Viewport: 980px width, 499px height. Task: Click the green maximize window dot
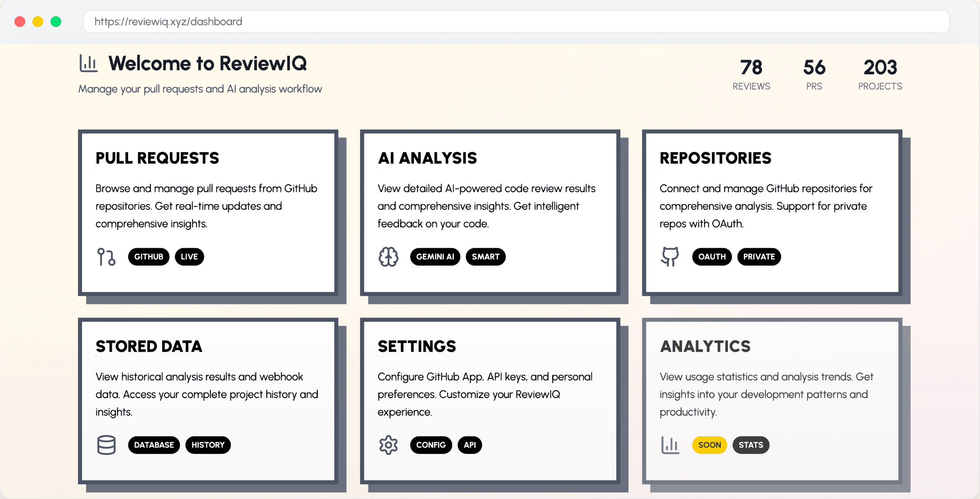pyautogui.click(x=56, y=22)
